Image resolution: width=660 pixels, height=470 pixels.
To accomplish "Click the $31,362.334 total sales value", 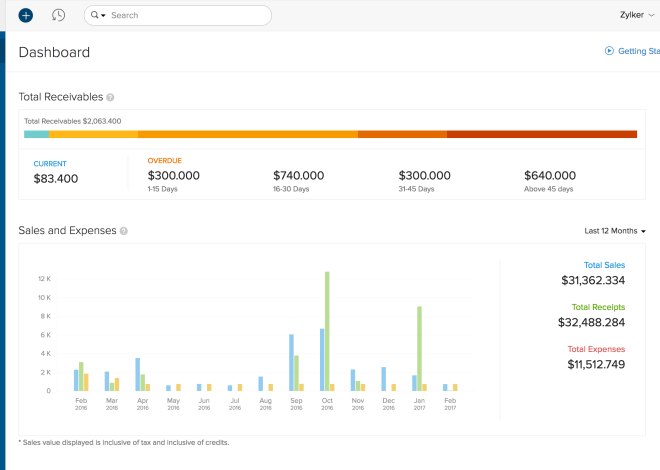I will click(x=593, y=280).
